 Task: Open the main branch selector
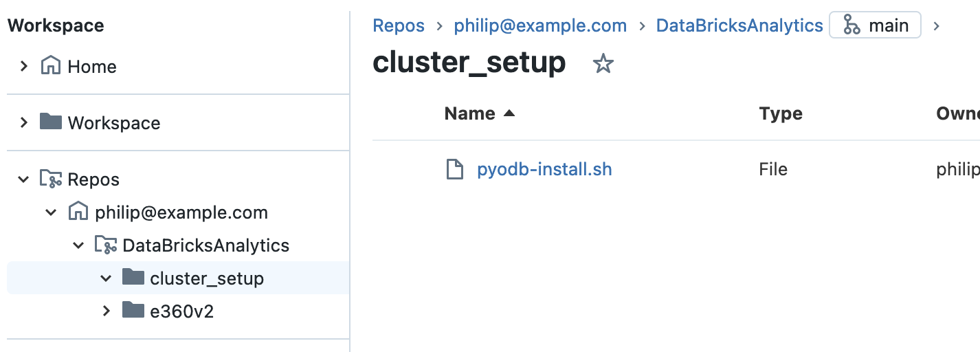(x=875, y=26)
